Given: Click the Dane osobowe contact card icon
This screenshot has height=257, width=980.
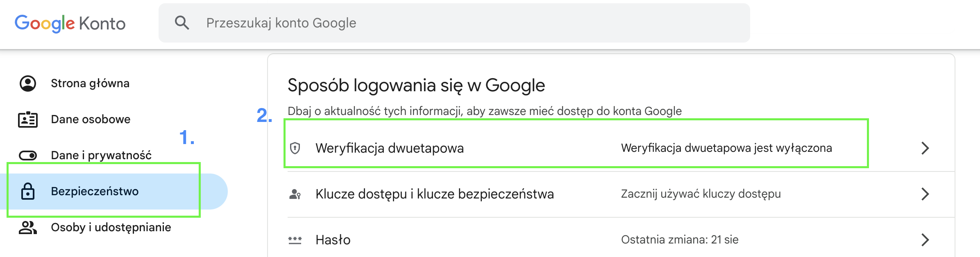Looking at the screenshot, I should [27, 119].
